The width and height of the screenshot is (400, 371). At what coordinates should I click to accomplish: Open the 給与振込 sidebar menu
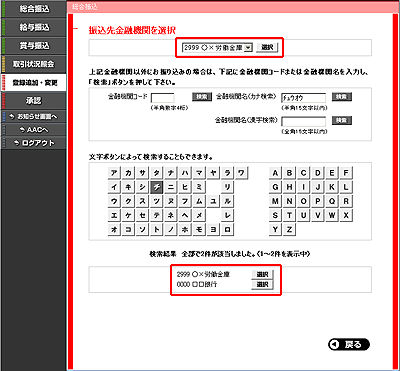[x=34, y=27]
